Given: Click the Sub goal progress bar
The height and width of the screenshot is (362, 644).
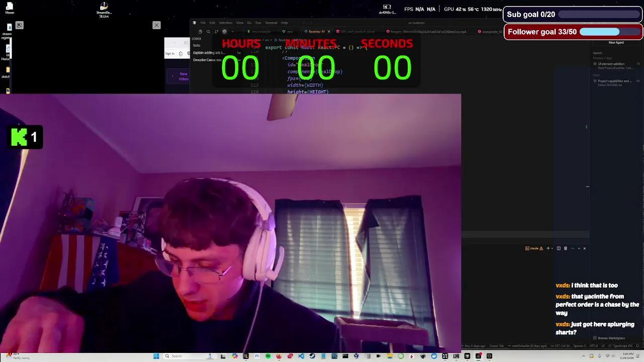Looking at the screenshot, I should (599, 15).
